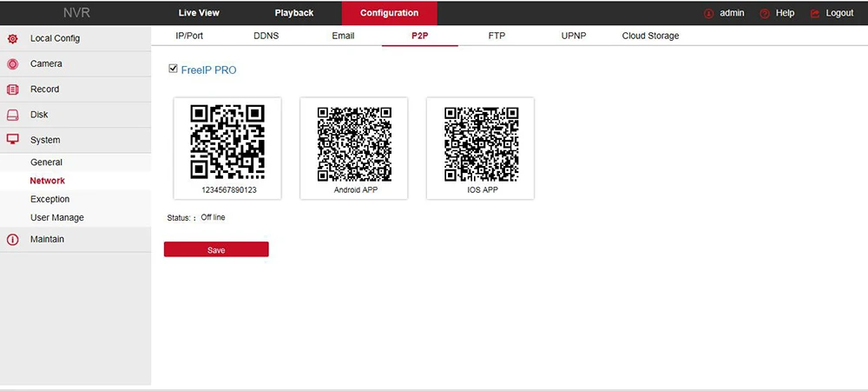Expand the Maintain menu section

pos(76,240)
